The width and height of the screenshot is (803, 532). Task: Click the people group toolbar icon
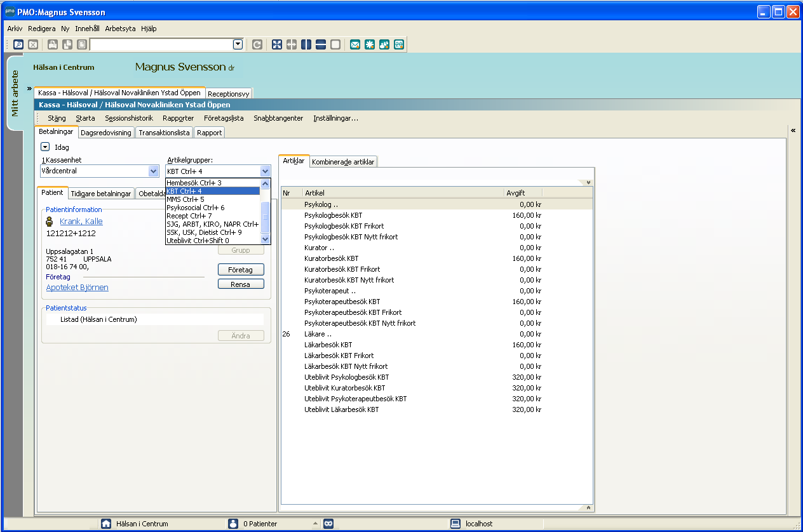click(x=384, y=44)
